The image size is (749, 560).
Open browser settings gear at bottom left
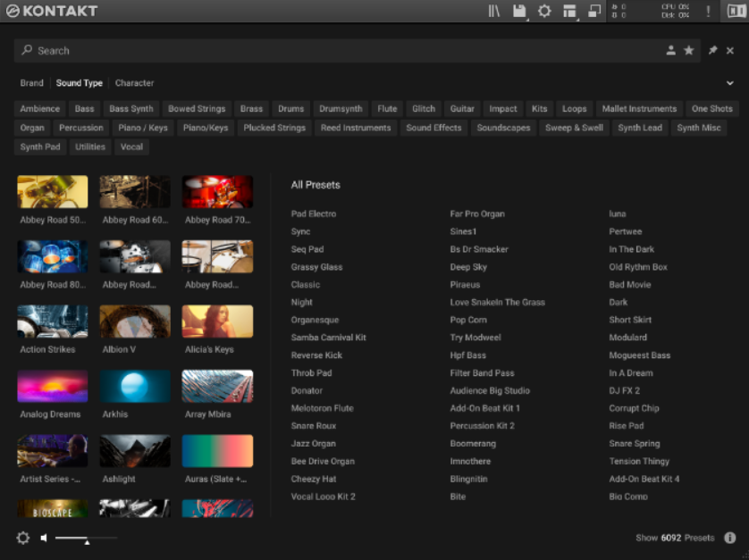tap(23, 538)
